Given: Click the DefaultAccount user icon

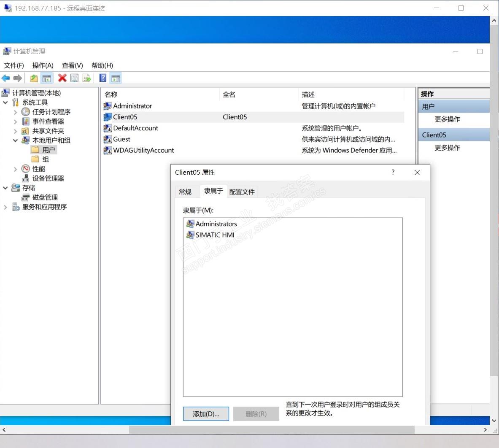Looking at the screenshot, I should pyautogui.click(x=108, y=128).
